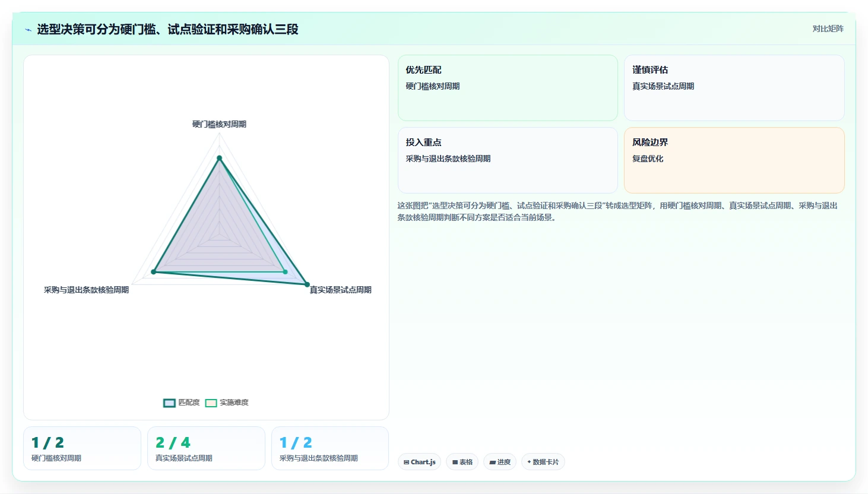Click the dark radar point at the top vertex

click(219, 158)
